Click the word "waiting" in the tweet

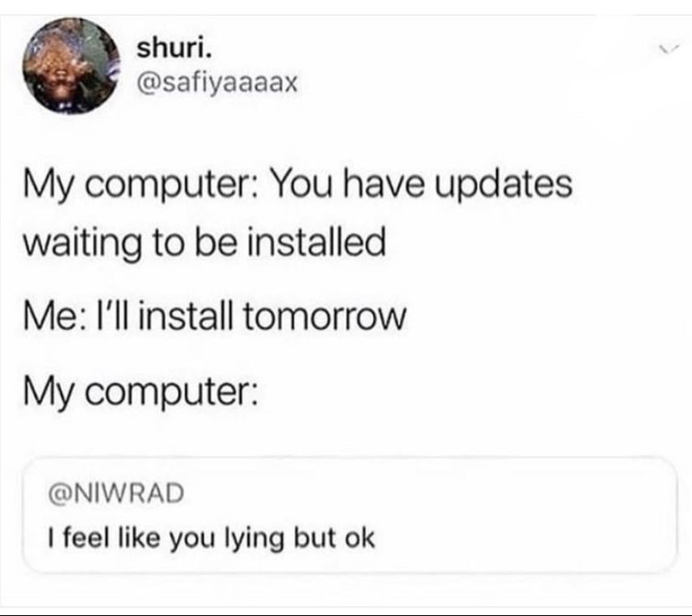(83, 243)
